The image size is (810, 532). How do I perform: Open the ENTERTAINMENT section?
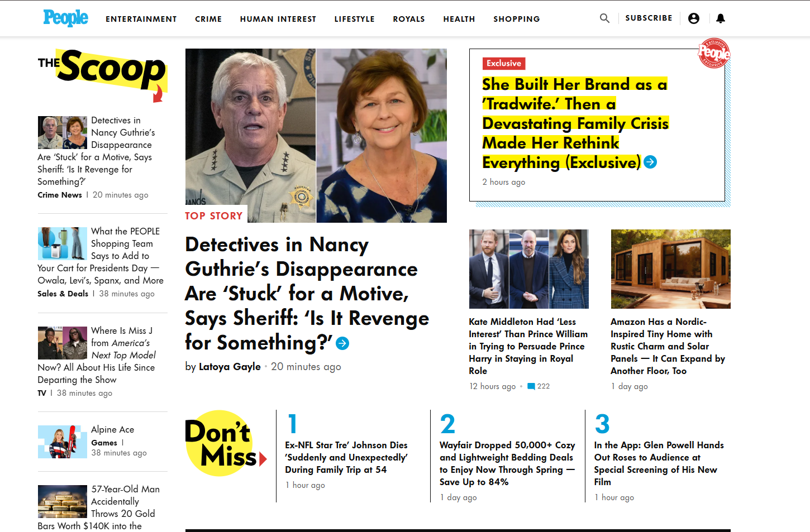point(141,19)
